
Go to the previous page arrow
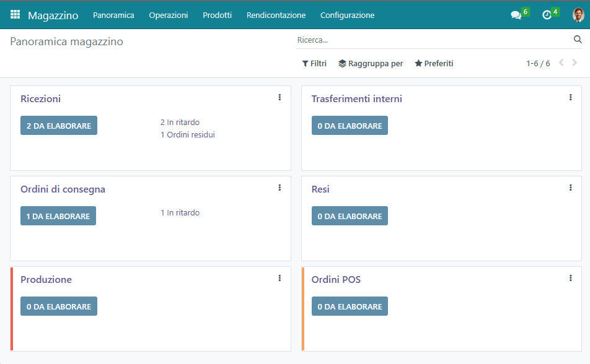click(x=561, y=63)
